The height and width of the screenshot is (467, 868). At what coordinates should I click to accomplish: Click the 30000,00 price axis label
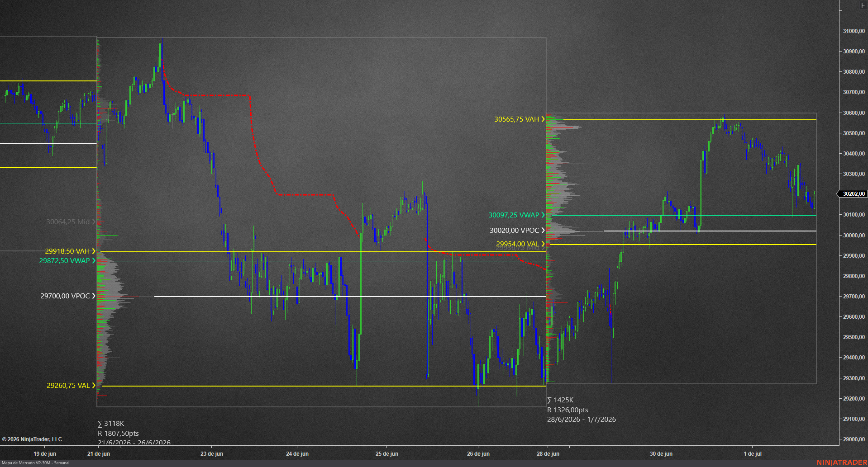854,236
